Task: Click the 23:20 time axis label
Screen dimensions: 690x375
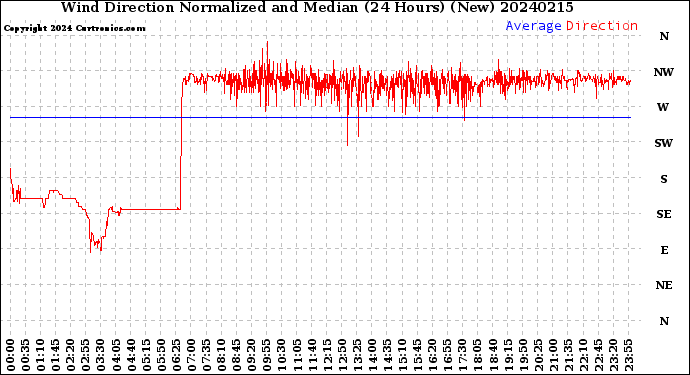Action: click(x=613, y=355)
